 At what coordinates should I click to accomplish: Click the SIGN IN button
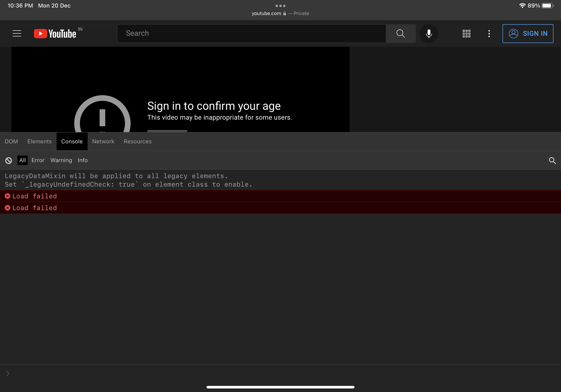[528, 33]
